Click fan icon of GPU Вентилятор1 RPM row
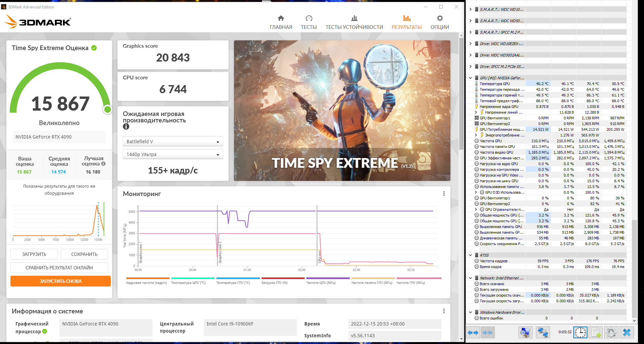Image resolution: width=644 pixels, height=344 pixels. 476,118
